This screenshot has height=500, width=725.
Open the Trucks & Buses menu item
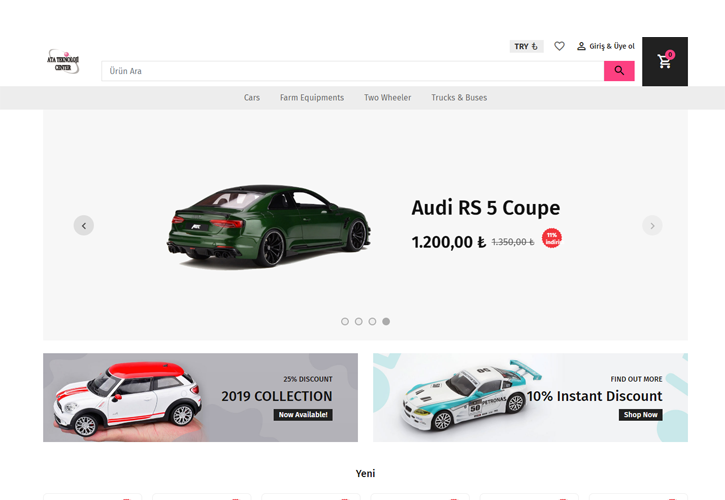[x=459, y=98]
